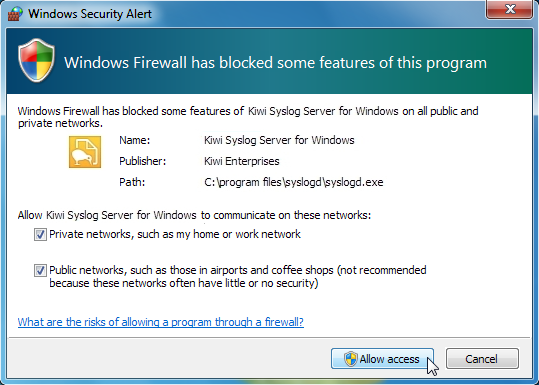Click the Path field label
The width and height of the screenshot is (539, 385).
132,182
